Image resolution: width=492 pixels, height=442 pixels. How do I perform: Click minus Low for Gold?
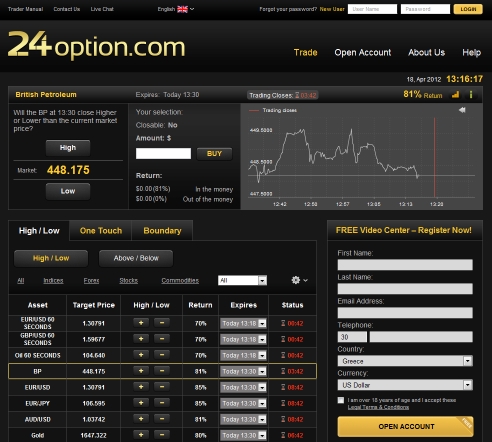(x=162, y=435)
